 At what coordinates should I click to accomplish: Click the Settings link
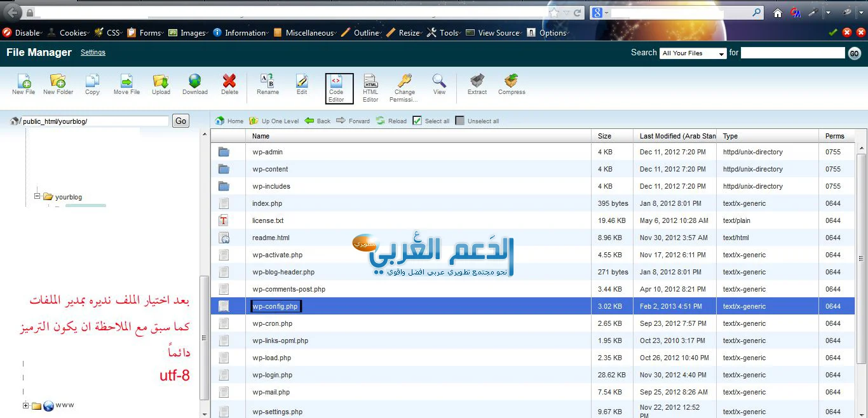[93, 53]
